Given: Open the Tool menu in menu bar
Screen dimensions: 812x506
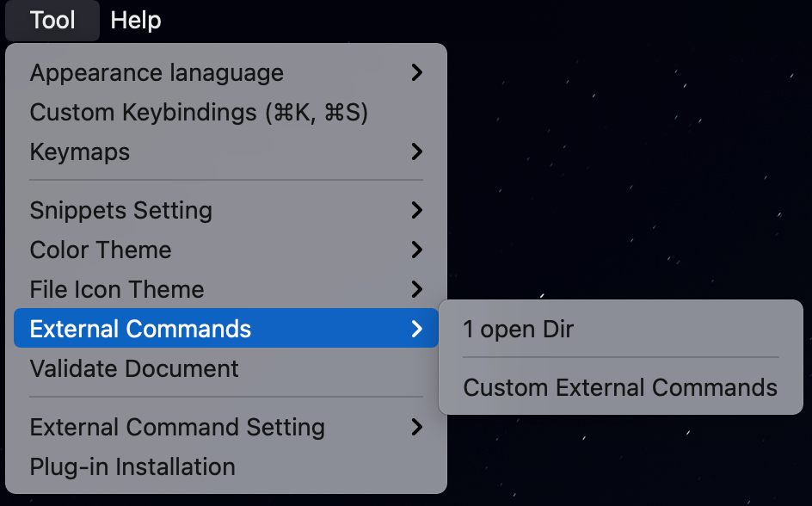Looking at the screenshot, I should [52, 20].
